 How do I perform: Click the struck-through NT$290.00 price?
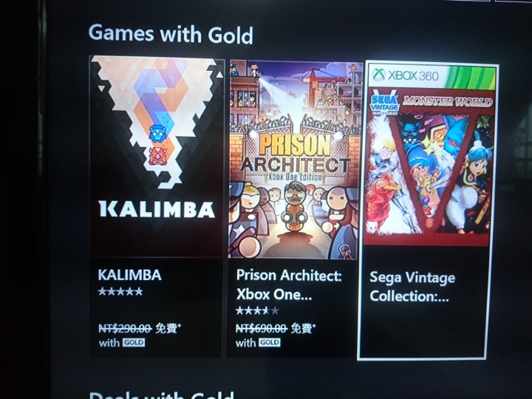pos(125,328)
